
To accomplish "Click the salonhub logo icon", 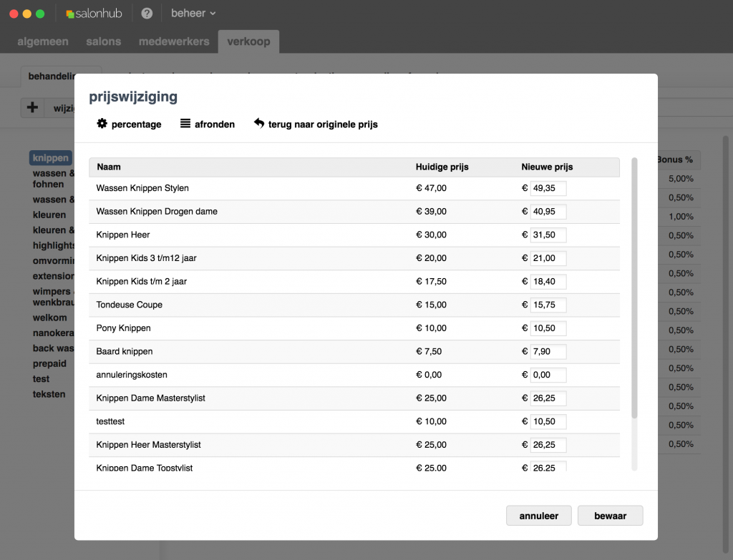I will 70,14.
